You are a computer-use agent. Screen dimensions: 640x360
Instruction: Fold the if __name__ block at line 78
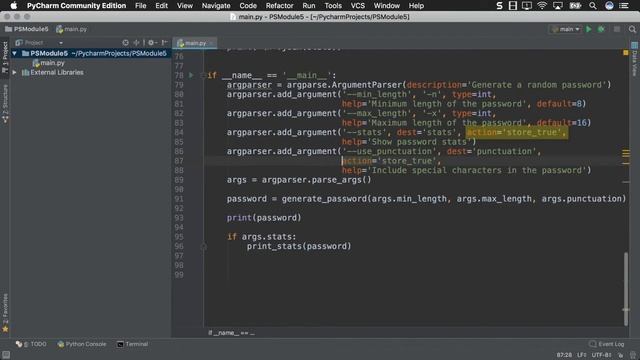coord(203,75)
